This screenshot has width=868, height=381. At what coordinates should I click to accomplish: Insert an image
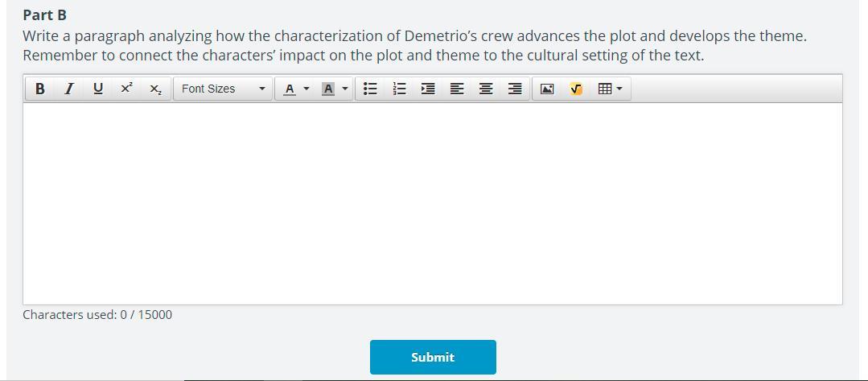click(547, 89)
